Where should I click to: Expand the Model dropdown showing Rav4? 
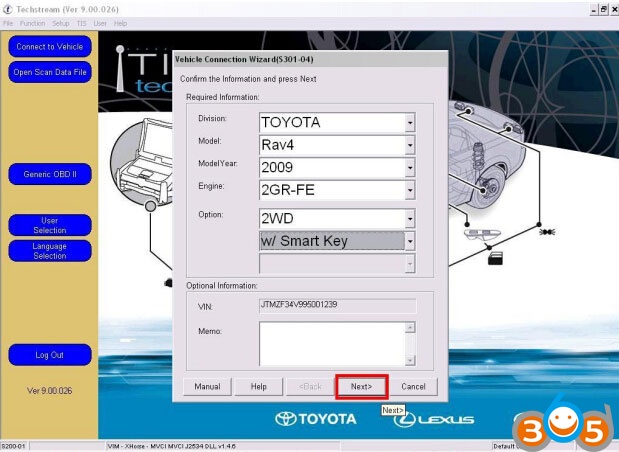[x=410, y=145]
